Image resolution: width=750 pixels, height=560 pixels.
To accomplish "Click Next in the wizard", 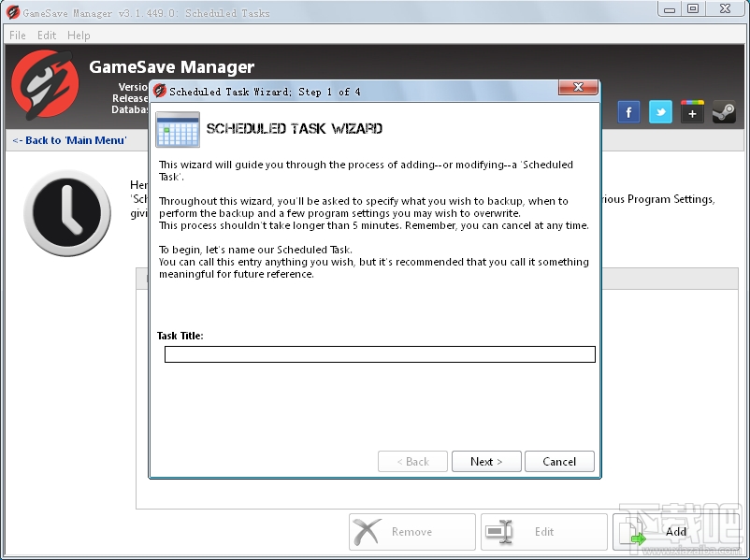I will tap(485, 461).
